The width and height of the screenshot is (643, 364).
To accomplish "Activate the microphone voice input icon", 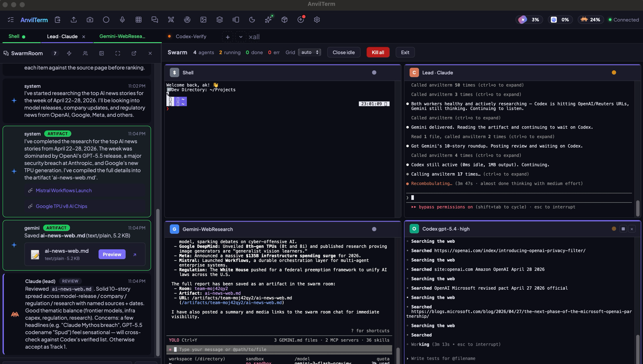I will coord(122,20).
